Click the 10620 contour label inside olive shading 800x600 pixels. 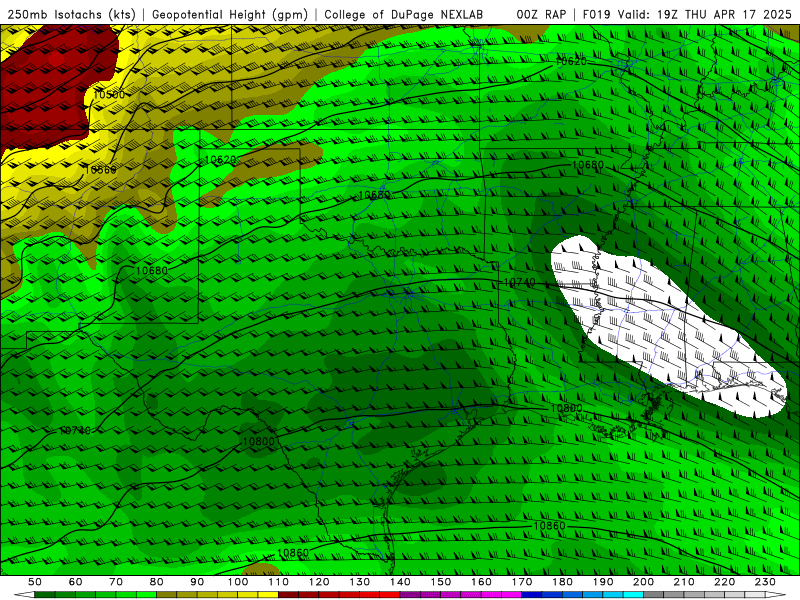[221, 160]
